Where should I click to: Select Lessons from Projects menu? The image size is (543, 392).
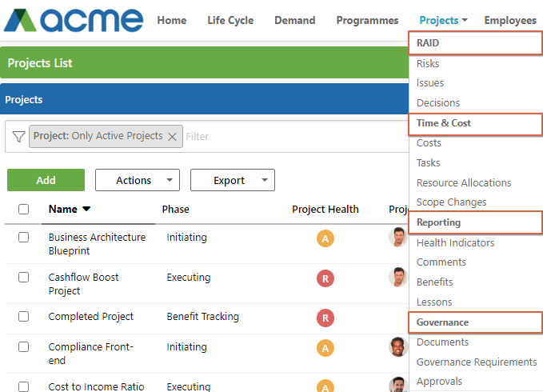click(434, 302)
